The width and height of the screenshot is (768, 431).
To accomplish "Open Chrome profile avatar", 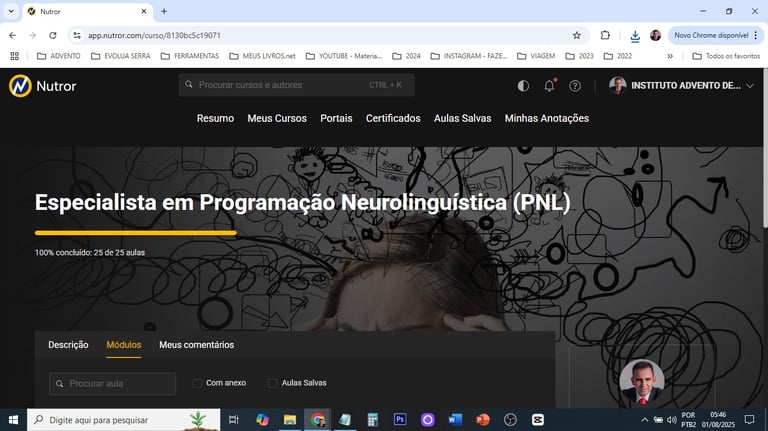I will pos(655,35).
